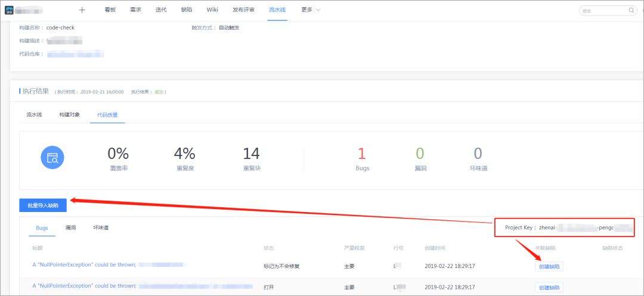
Task: Click the 创建时间 column header
Action: pyautogui.click(x=435, y=248)
